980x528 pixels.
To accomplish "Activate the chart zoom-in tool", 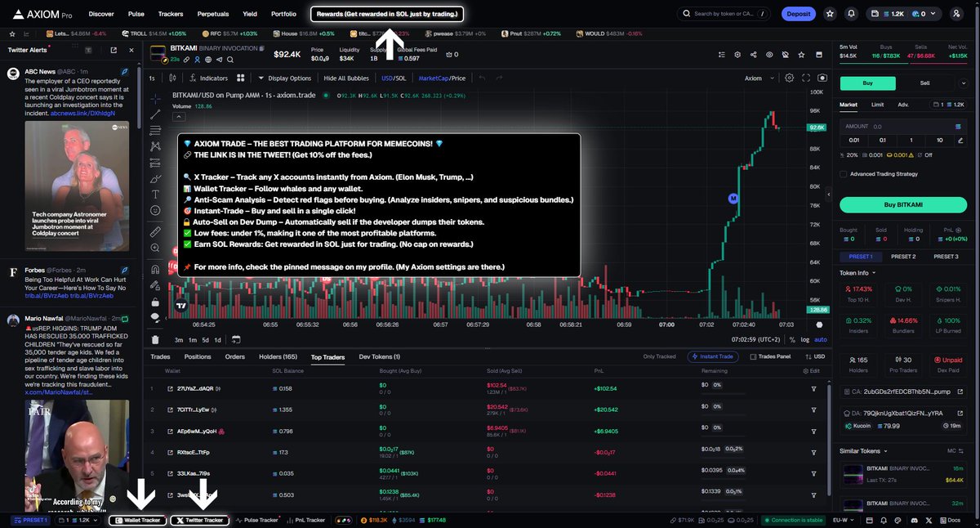I will (155, 248).
